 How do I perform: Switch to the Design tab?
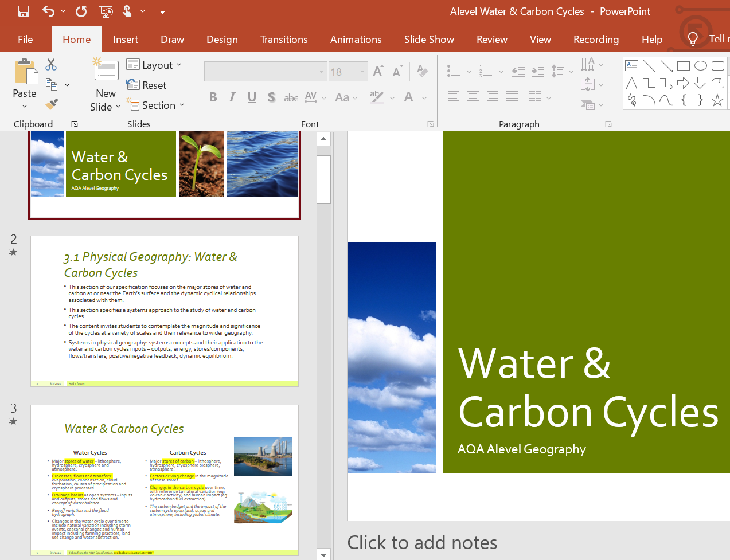pos(222,39)
